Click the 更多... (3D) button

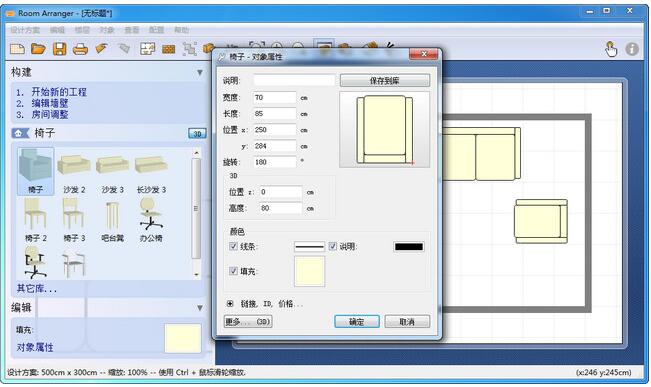click(248, 321)
